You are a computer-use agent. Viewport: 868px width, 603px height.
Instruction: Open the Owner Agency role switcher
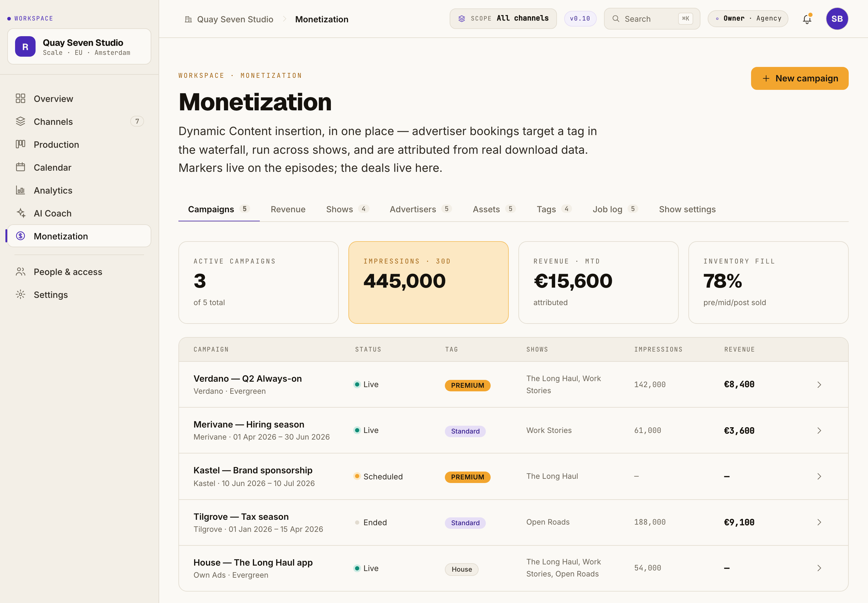click(x=748, y=18)
